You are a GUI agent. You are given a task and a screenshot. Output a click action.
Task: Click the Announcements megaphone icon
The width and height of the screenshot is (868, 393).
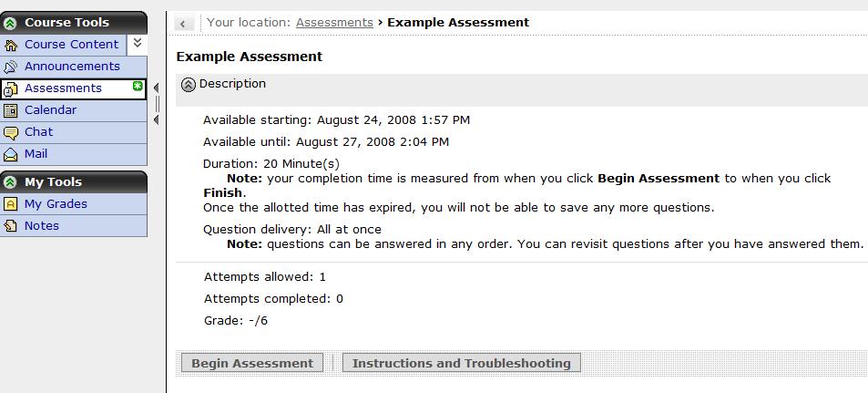(x=11, y=67)
